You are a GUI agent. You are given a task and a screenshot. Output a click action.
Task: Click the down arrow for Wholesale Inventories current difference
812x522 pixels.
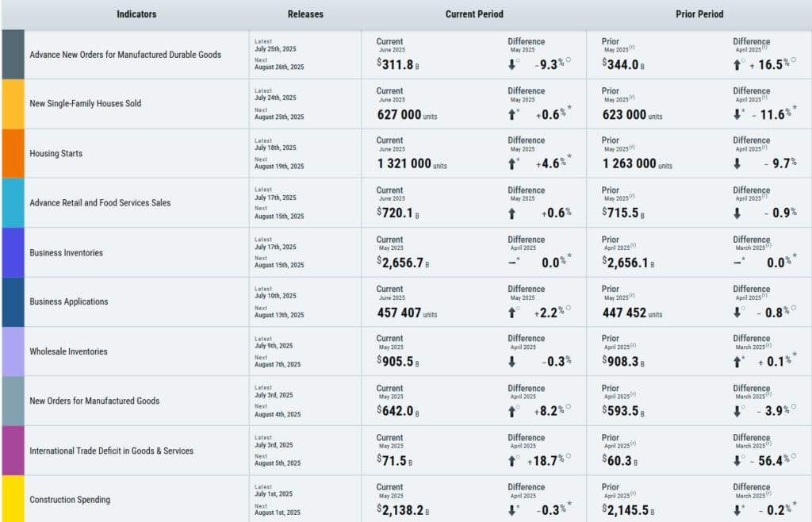[511, 362]
